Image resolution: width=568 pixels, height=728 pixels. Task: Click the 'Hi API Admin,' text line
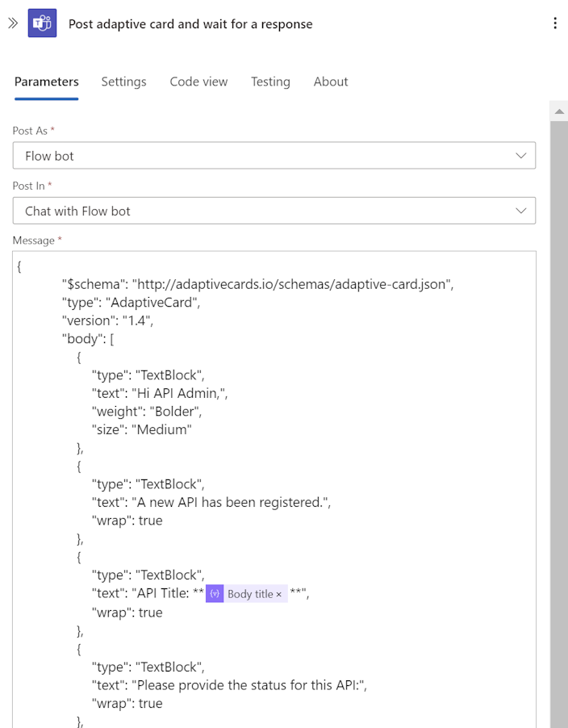[x=160, y=393]
